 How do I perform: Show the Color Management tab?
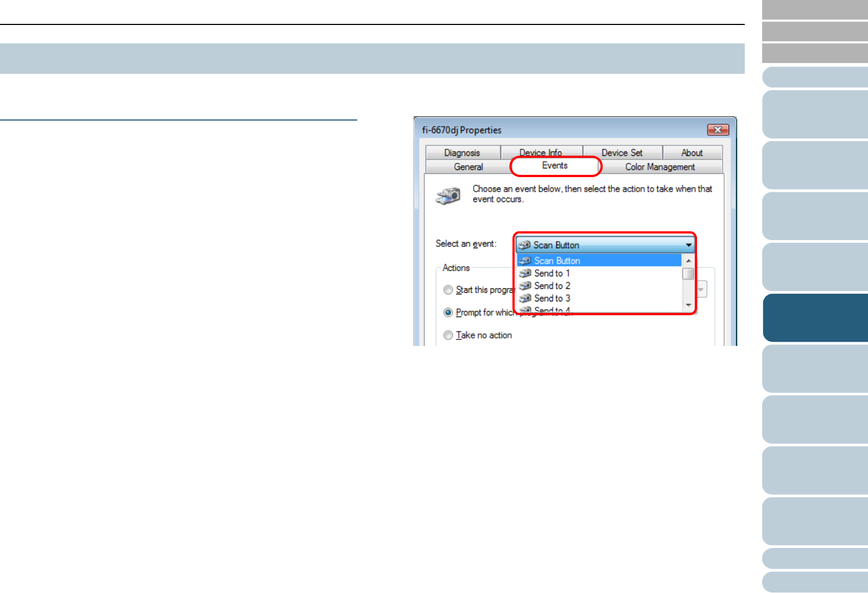[660, 167]
